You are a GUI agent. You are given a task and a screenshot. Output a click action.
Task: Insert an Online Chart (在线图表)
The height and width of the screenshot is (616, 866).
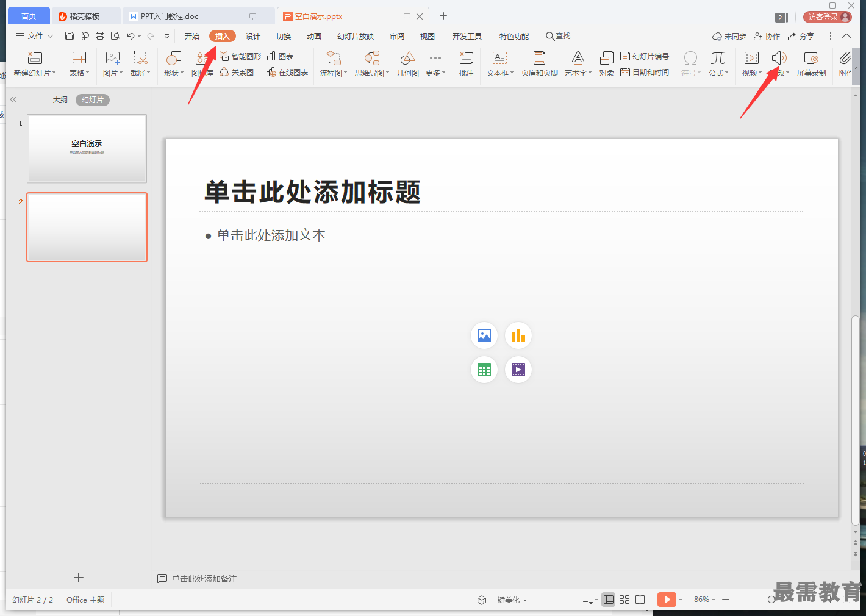coord(287,72)
